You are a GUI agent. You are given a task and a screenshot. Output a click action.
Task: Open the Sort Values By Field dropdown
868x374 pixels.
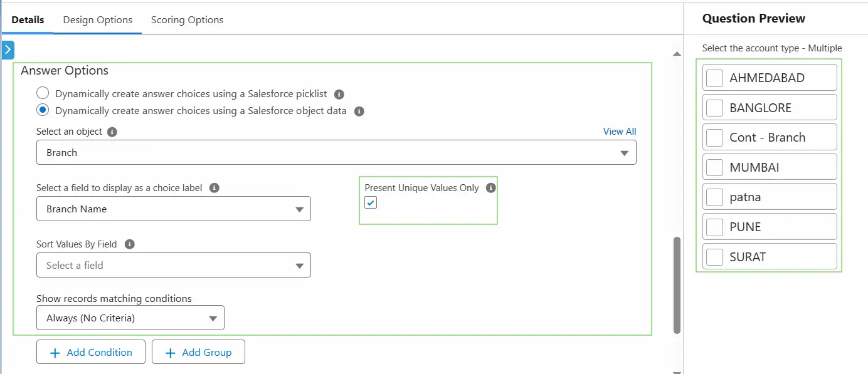coord(299,265)
